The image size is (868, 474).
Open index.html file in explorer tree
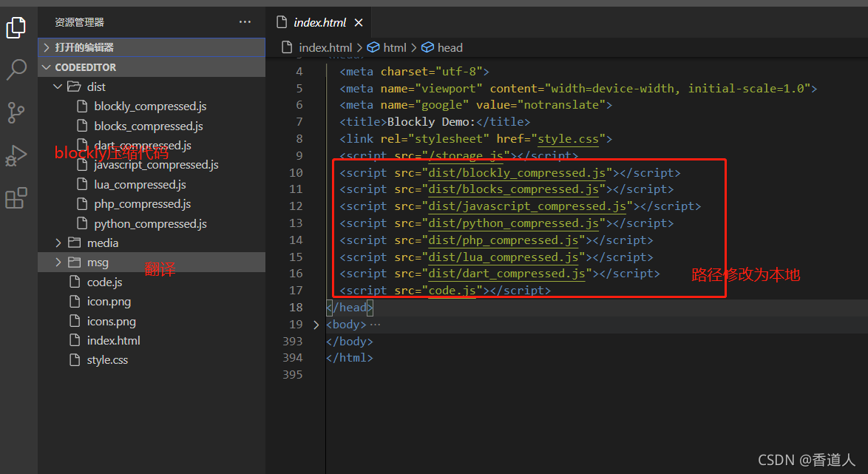pyautogui.click(x=113, y=341)
